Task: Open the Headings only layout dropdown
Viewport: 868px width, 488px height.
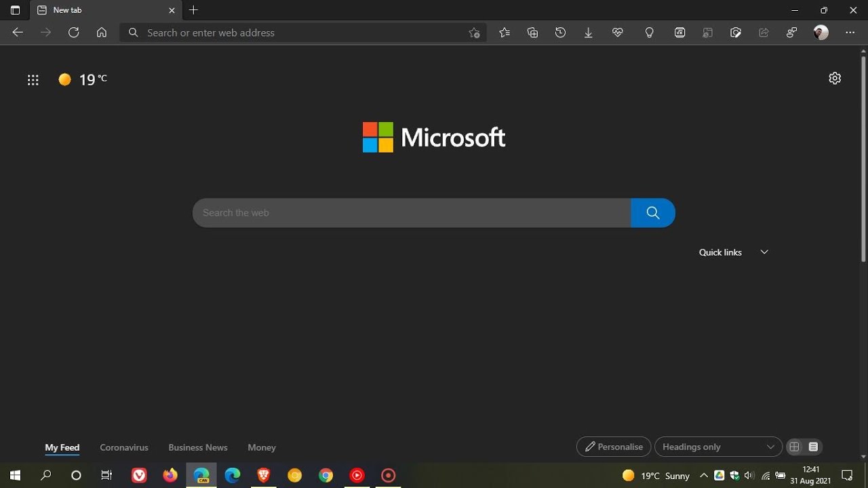Action: tap(718, 447)
